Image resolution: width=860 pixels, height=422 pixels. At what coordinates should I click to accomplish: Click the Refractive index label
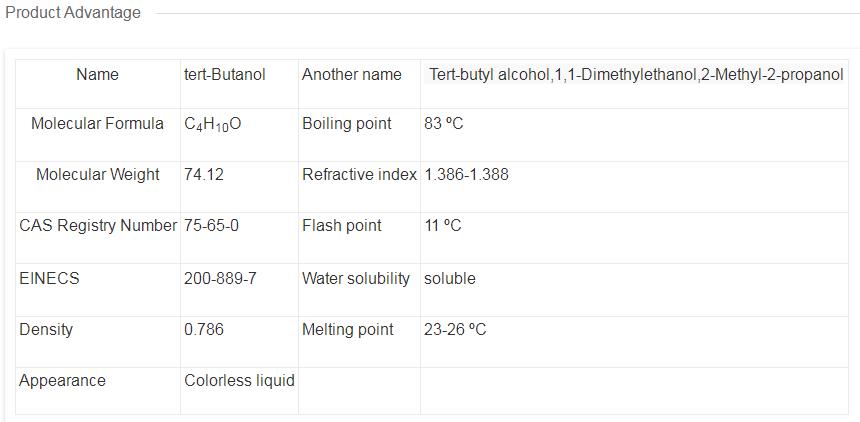(359, 175)
